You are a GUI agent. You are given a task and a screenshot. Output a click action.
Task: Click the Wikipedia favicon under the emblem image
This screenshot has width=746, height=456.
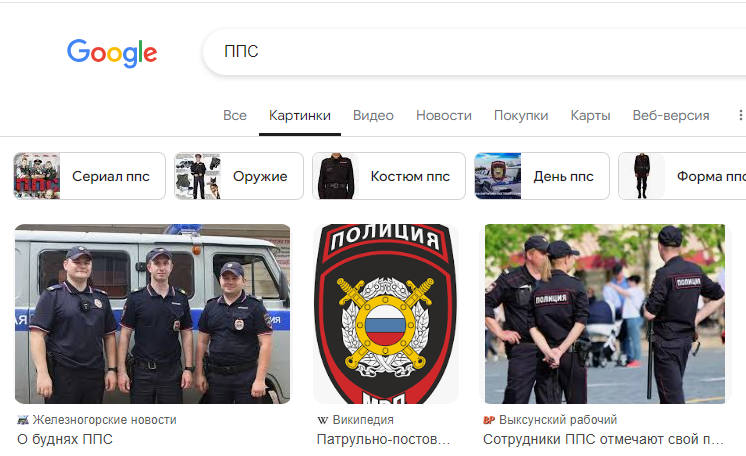323,420
